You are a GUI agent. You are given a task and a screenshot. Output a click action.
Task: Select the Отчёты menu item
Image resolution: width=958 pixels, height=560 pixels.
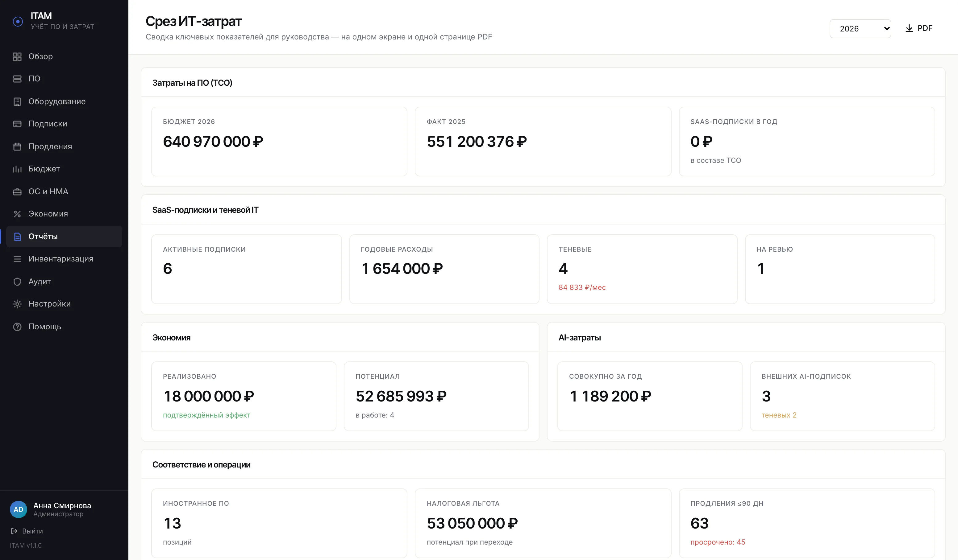64,236
